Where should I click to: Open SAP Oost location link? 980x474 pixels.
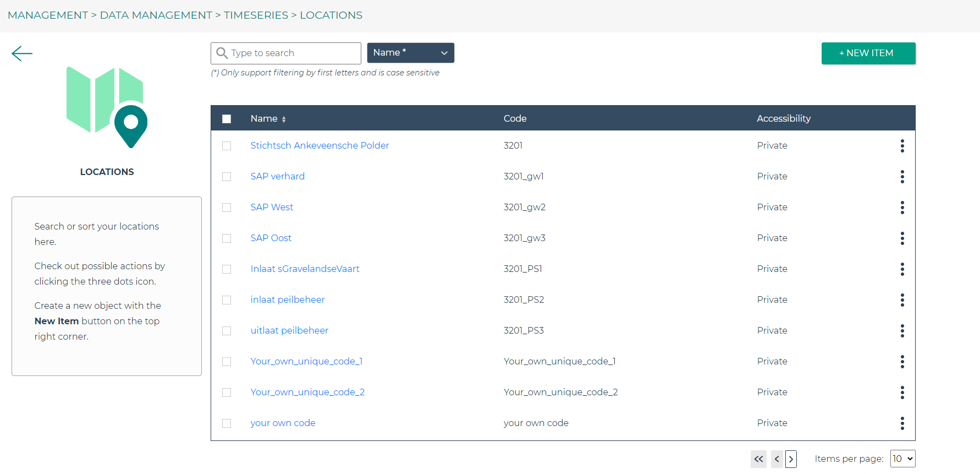click(x=271, y=238)
